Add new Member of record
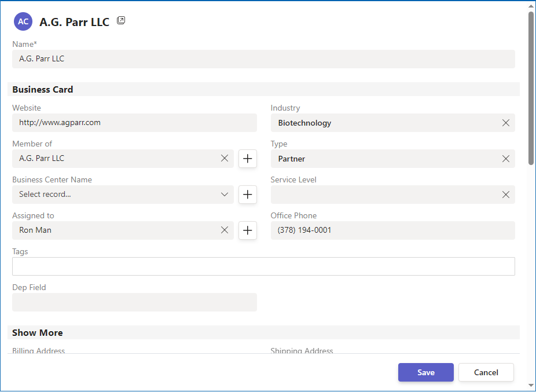The image size is (536, 392). (248, 159)
